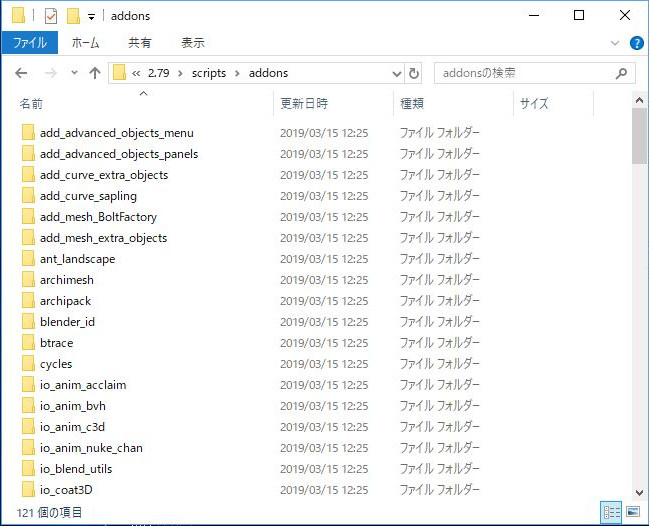
Task: Click the vertical scrollbar thumb
Action: (639, 136)
